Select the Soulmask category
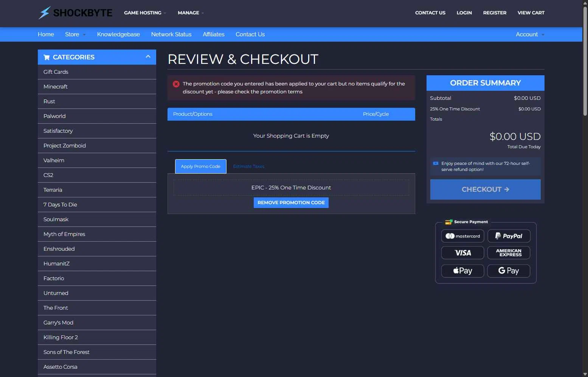Screen dimensions: 588x377 (97, 219)
